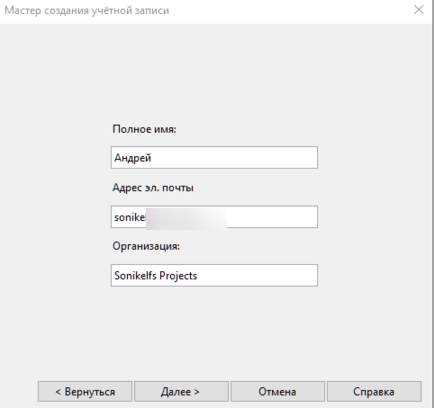
Task: Focus the Полное имя input field
Action: pos(214,157)
